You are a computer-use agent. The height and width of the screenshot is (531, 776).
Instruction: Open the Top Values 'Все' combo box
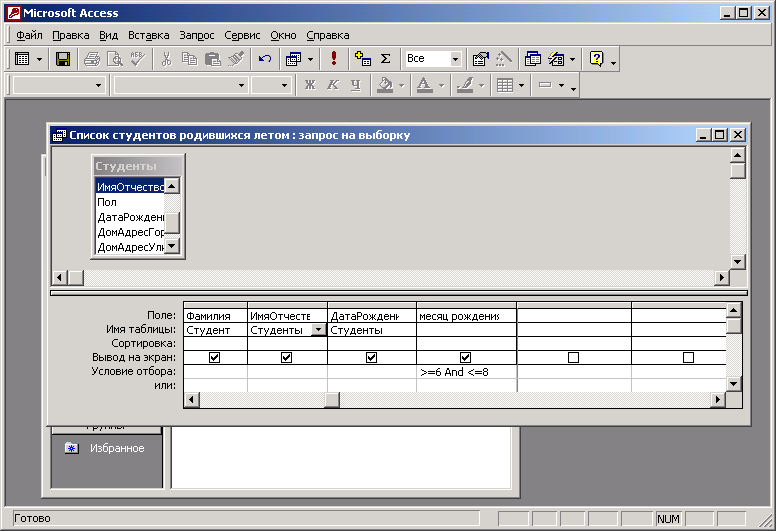pos(455,59)
